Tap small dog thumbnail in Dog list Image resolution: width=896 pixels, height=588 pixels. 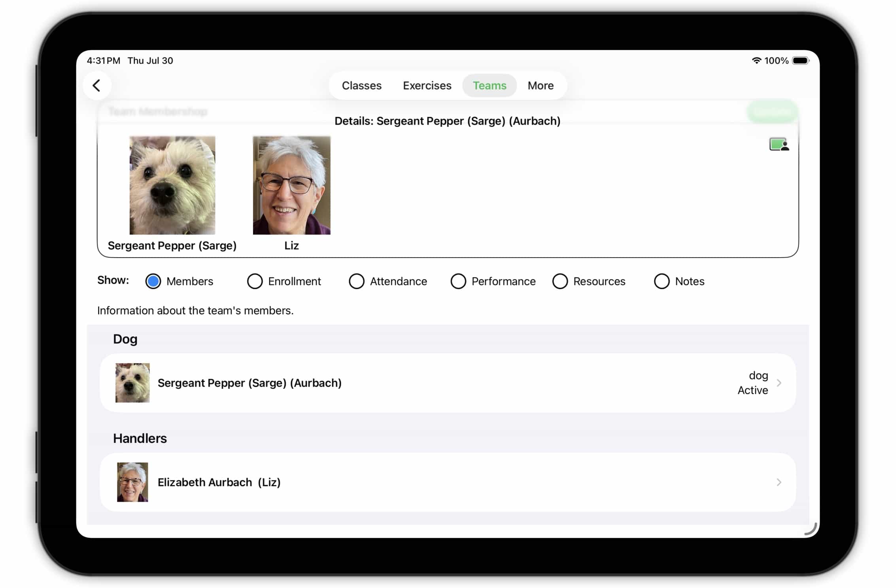[132, 383]
